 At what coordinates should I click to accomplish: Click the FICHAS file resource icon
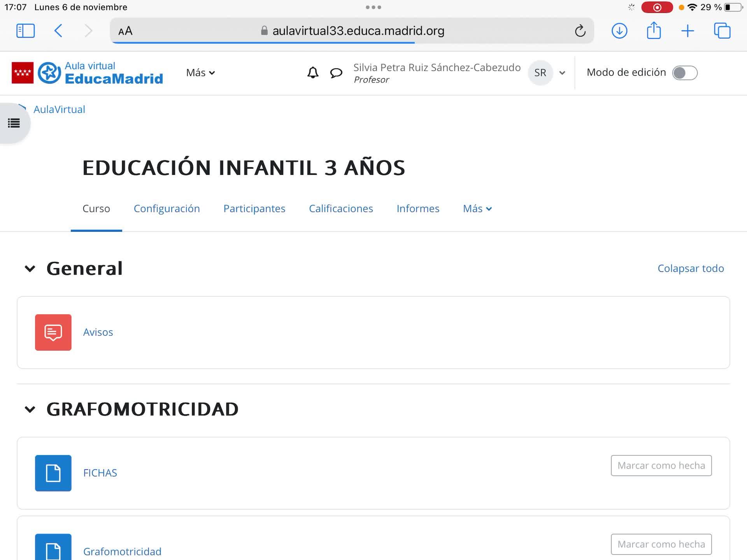coord(53,473)
